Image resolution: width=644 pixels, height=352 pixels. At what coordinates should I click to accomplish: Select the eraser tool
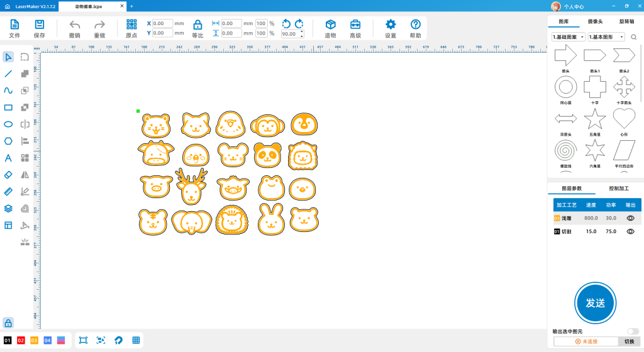click(8, 175)
